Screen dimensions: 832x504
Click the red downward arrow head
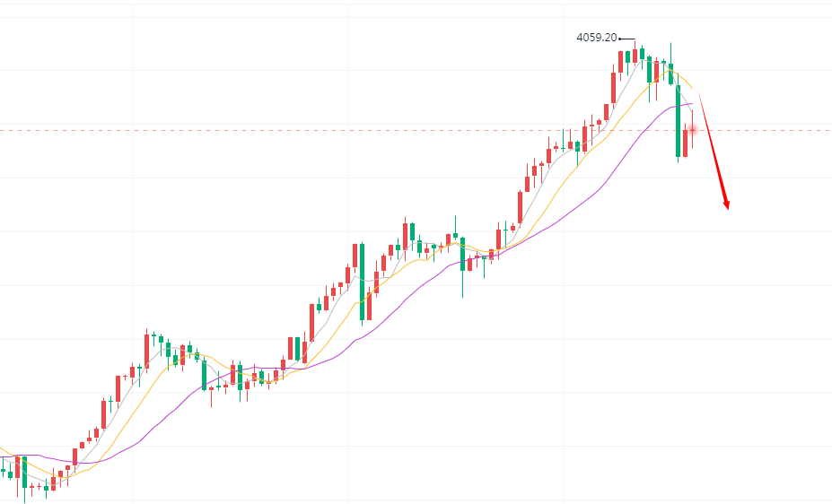[726, 205]
